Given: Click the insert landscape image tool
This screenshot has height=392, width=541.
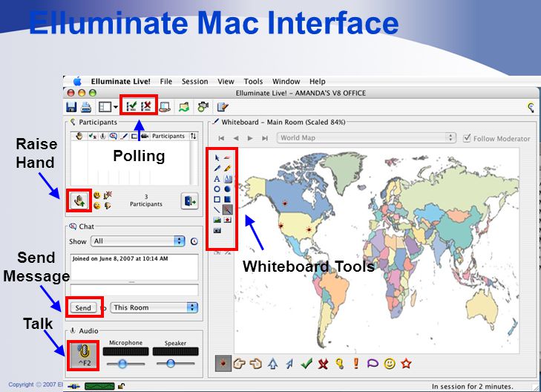Looking at the screenshot, I should coord(217,220).
